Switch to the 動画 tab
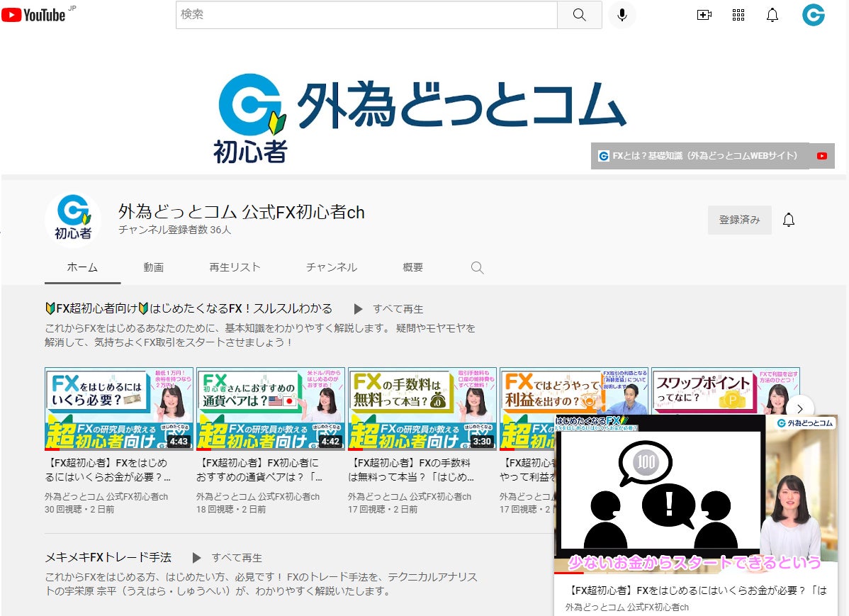Viewport: 849px width, 616px height. click(153, 267)
